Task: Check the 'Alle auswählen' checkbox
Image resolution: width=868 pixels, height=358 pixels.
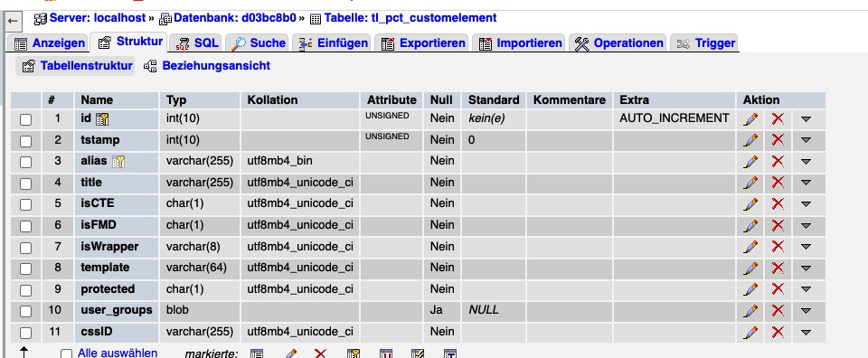Action: click(x=66, y=353)
